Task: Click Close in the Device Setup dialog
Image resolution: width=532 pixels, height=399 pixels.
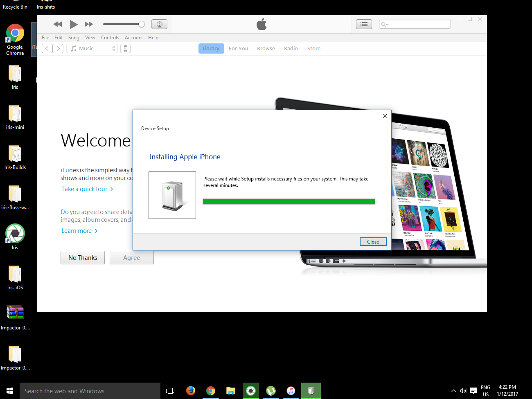Action: tap(373, 242)
